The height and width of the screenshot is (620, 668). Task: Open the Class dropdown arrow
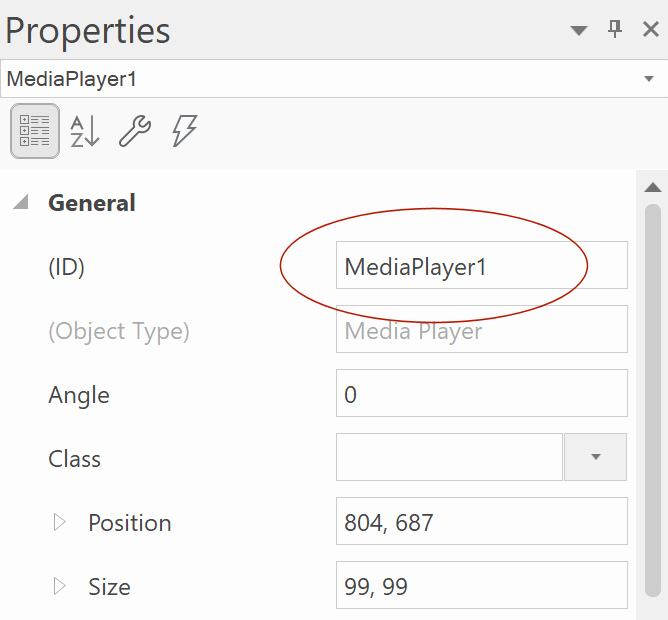595,458
